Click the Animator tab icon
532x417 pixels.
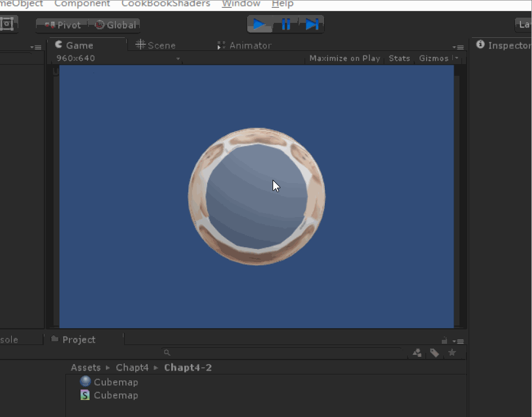pos(221,46)
